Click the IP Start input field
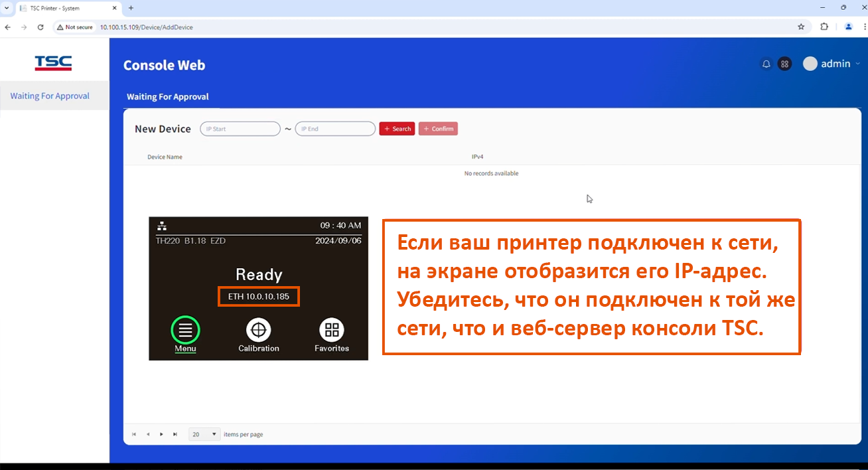868x470 pixels. (240, 129)
